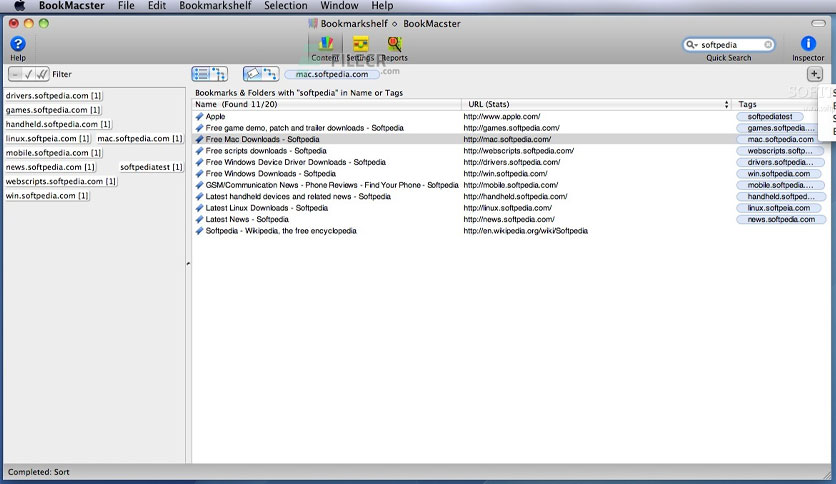Image resolution: width=836 pixels, height=484 pixels.
Task: Open the plus add-item dropdown button
Action: pyautogui.click(x=815, y=74)
